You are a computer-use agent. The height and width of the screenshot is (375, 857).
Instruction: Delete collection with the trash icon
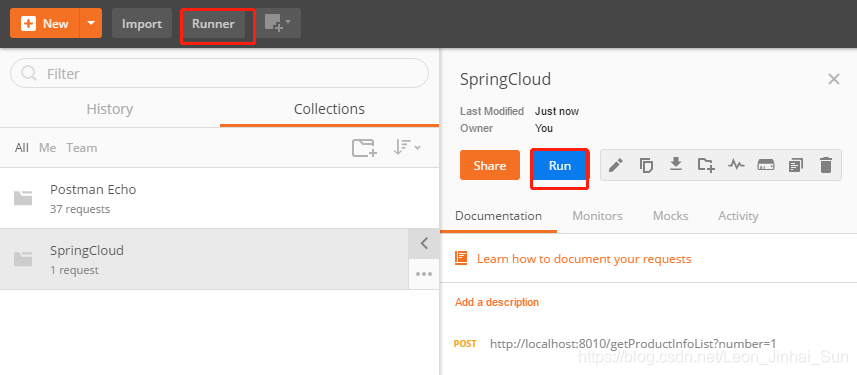pyautogui.click(x=826, y=165)
